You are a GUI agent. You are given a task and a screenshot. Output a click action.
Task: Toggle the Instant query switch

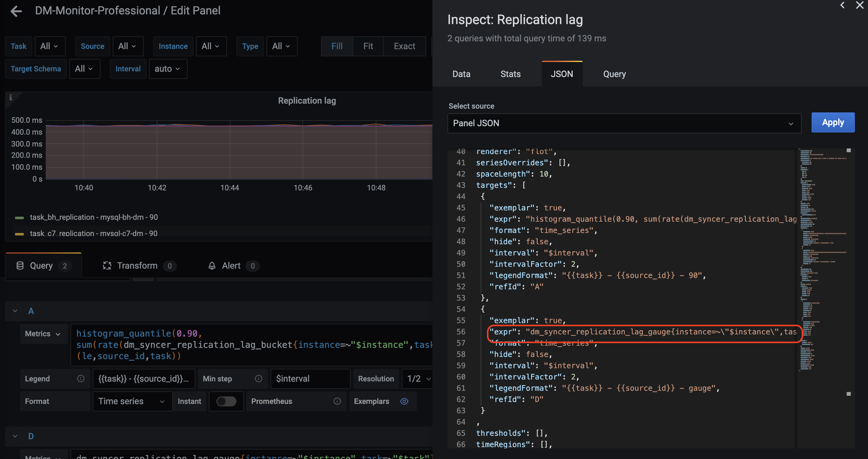(x=226, y=401)
